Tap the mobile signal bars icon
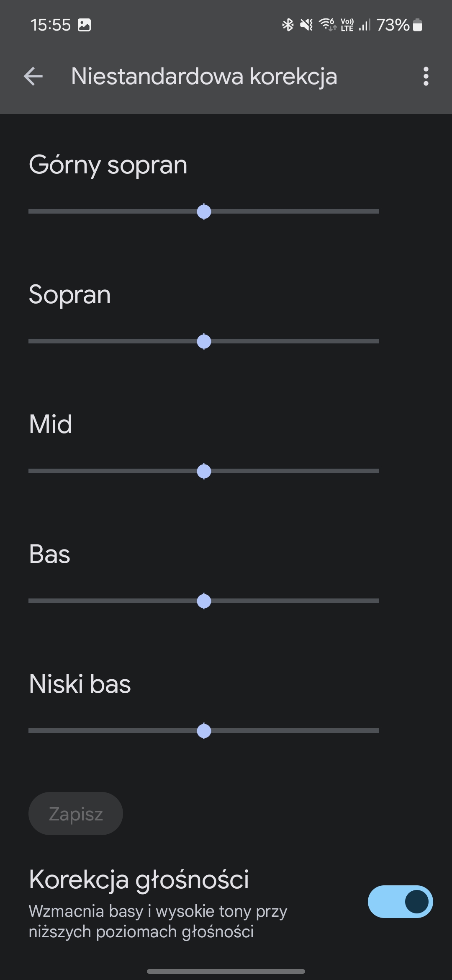The width and height of the screenshot is (452, 980). pyautogui.click(x=365, y=25)
